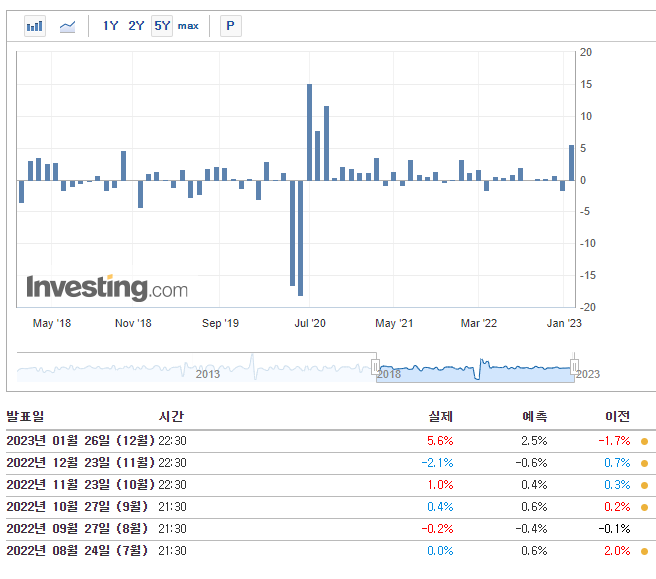
Task: Switch to bar chart view
Action: pyautogui.click(x=35, y=26)
